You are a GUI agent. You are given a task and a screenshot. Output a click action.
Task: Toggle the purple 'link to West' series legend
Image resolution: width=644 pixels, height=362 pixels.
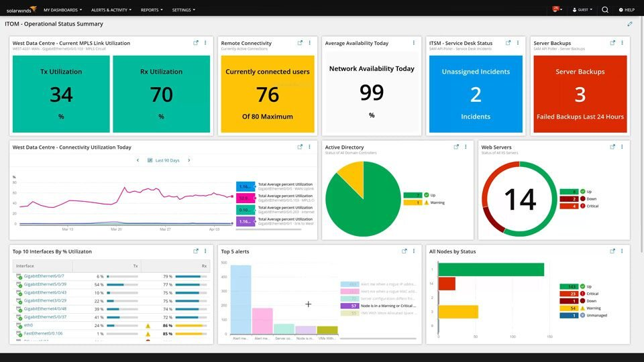click(x=245, y=221)
